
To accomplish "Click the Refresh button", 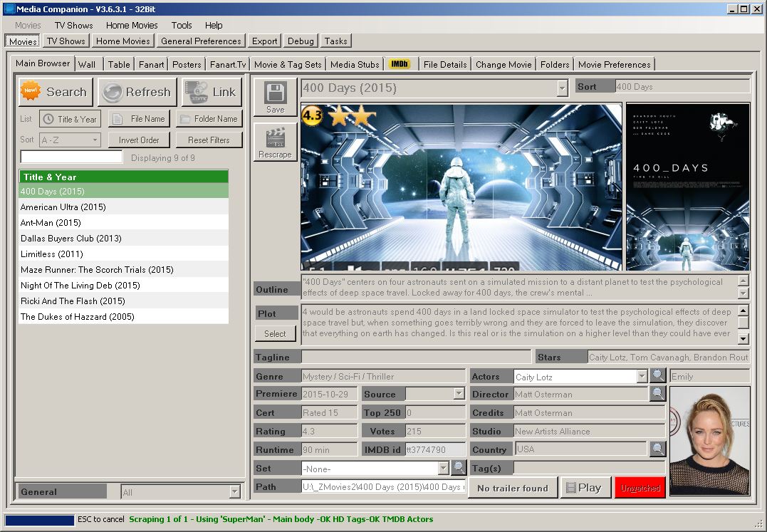I will pyautogui.click(x=137, y=92).
